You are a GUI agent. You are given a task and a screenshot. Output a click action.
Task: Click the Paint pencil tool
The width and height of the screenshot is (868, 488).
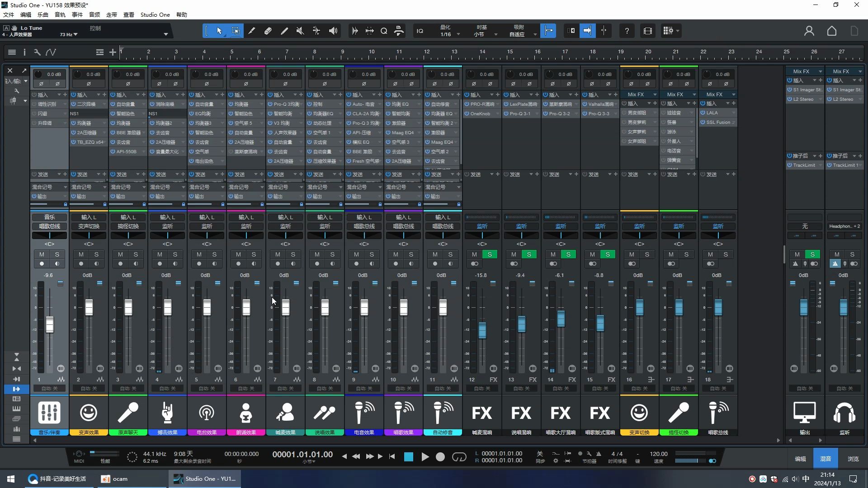pos(284,31)
